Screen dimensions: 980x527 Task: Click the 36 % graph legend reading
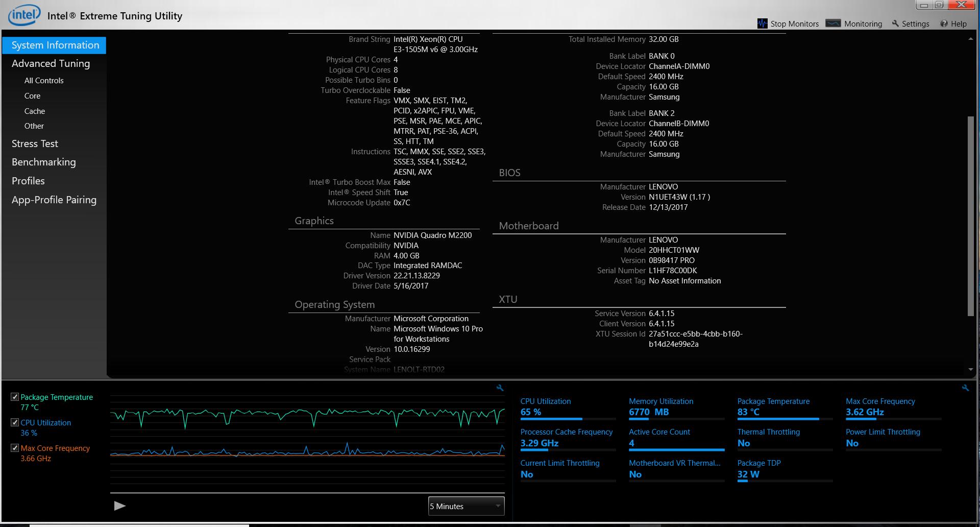[29, 433]
